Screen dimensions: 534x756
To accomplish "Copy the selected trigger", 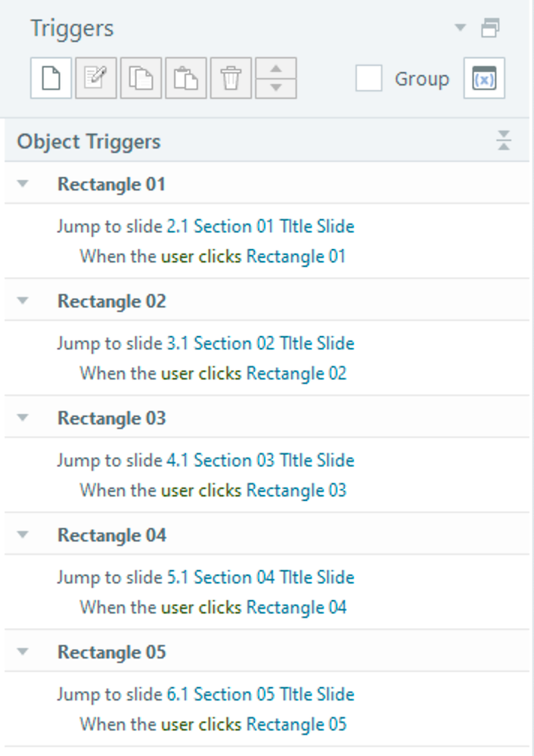I will (x=141, y=79).
